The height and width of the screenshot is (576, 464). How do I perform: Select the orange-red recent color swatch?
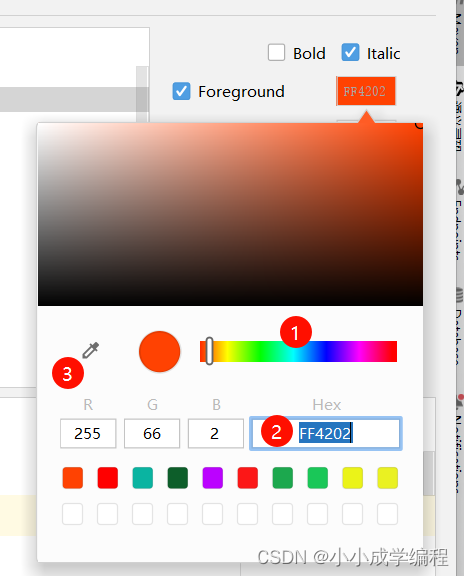tap(73, 478)
